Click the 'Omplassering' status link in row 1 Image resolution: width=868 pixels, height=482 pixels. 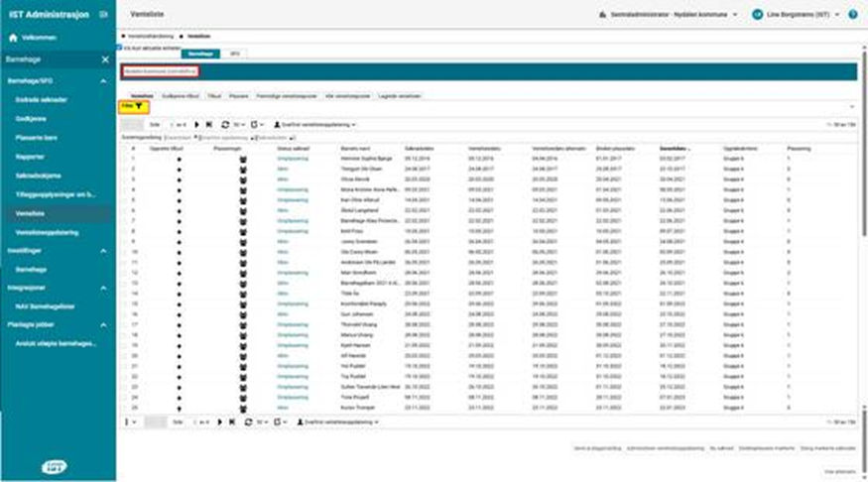click(292, 158)
